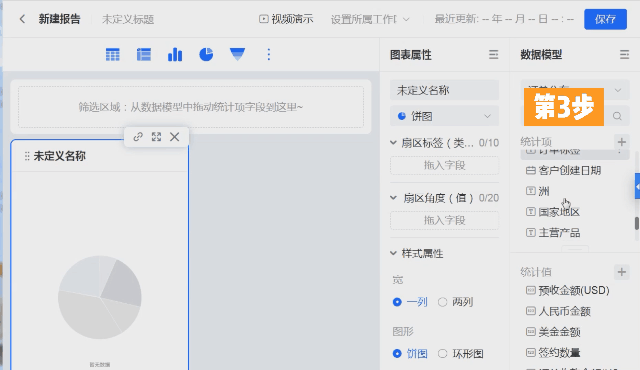Click the 新建报告 heading

tap(60, 19)
